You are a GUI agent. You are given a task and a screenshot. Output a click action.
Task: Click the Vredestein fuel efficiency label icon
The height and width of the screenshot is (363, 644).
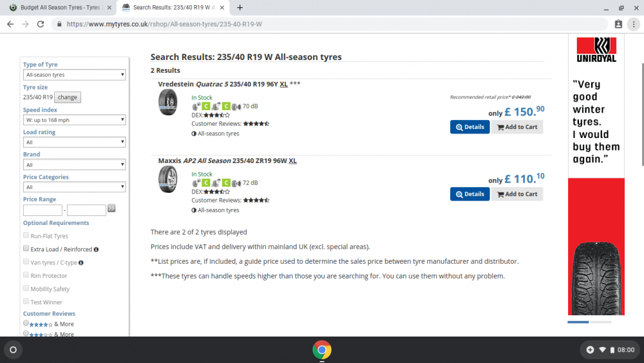click(201, 106)
